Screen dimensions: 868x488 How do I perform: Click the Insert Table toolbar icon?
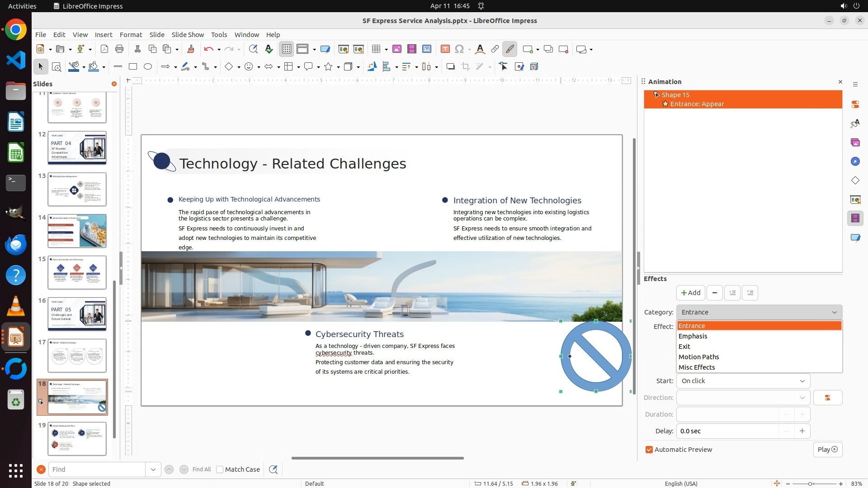[376, 49]
